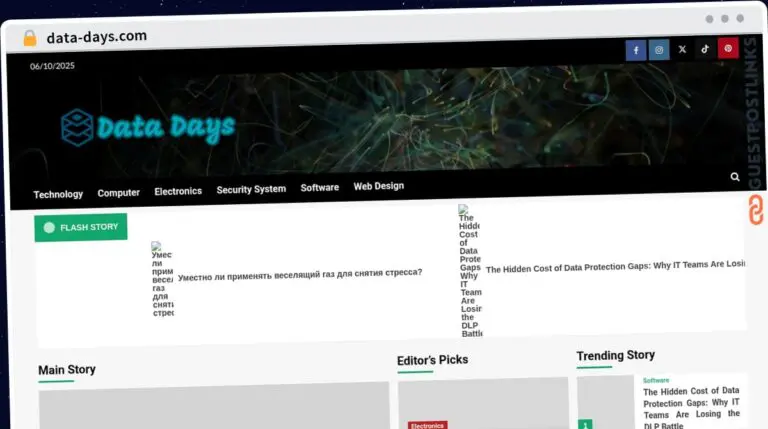Click the padlock icon beside the URL
The image size is (768, 429).
point(30,38)
